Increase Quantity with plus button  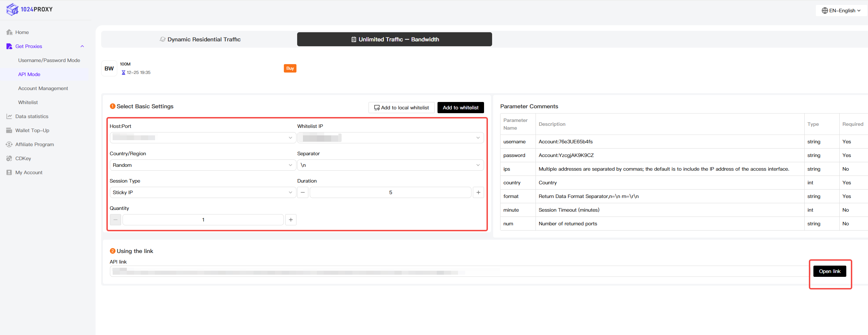pyautogui.click(x=290, y=220)
